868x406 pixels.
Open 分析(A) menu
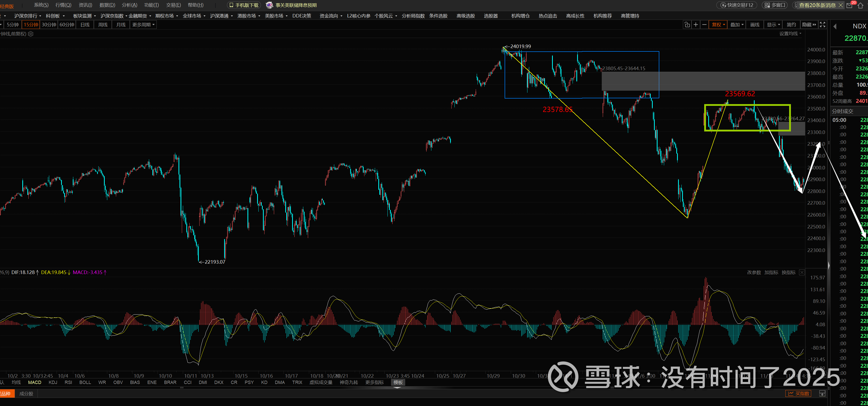(129, 5)
